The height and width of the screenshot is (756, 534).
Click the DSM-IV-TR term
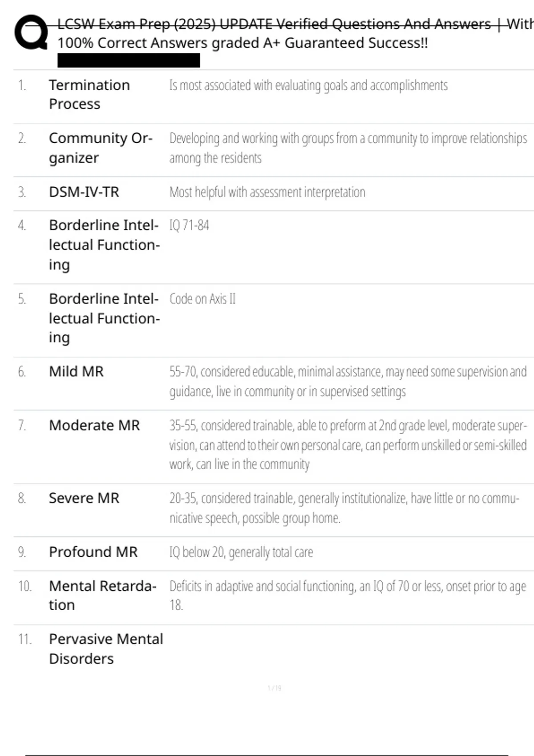(x=84, y=192)
